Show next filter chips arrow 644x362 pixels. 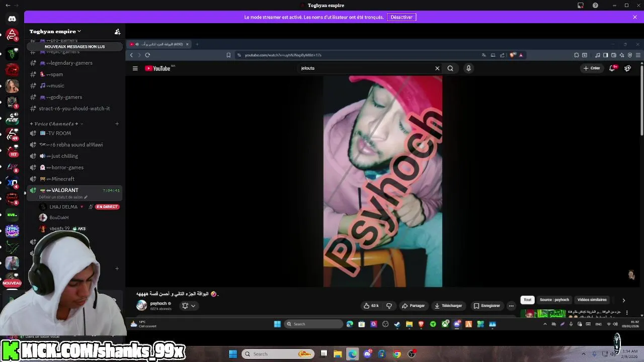pos(623,300)
